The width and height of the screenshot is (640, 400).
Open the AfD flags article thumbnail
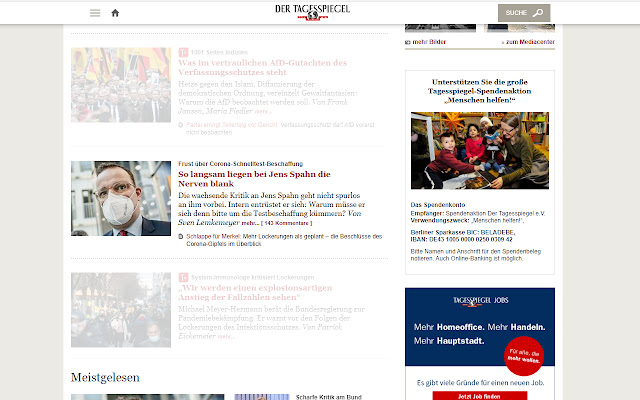click(121, 85)
